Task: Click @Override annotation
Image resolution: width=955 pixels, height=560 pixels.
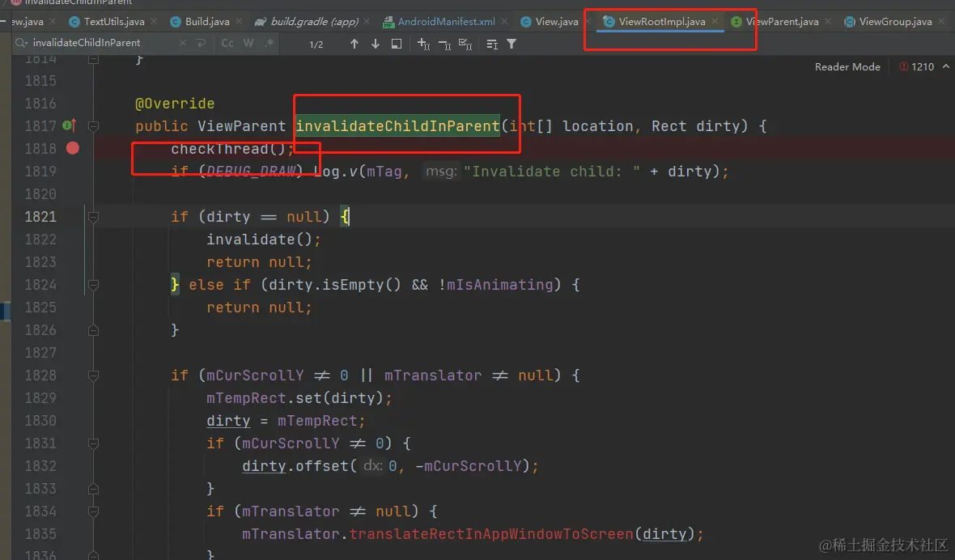Action: (175, 104)
